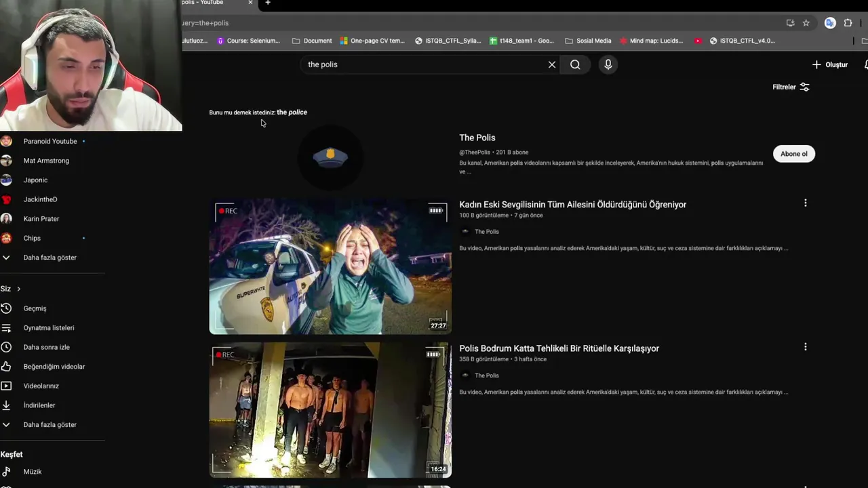Open the basement ritual video thumbnail

pyautogui.click(x=330, y=410)
